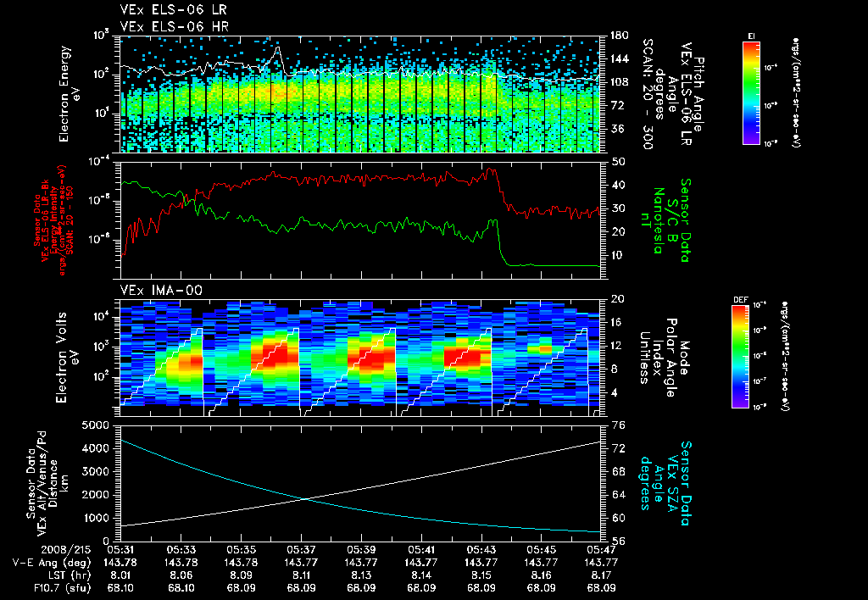Click the Electron Volts eV axis label

68,357
